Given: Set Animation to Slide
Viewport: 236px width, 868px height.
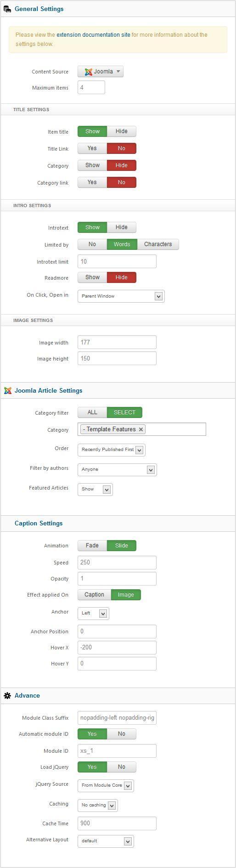Looking at the screenshot, I should point(122,546).
